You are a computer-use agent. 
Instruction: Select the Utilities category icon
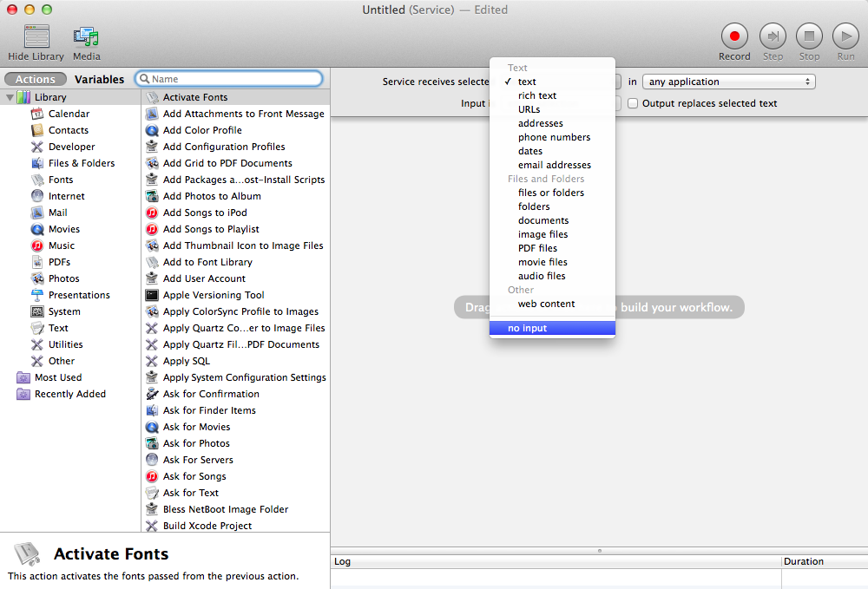pyautogui.click(x=37, y=344)
